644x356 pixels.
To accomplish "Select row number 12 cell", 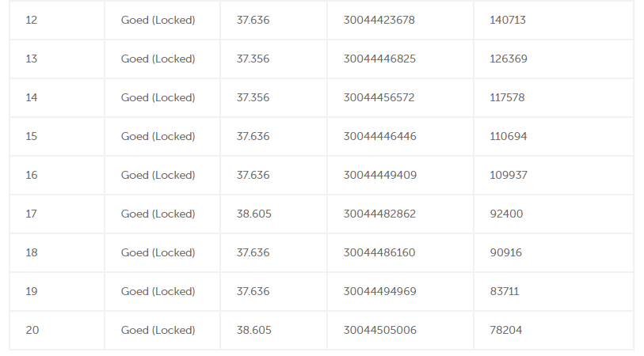I will coord(57,20).
